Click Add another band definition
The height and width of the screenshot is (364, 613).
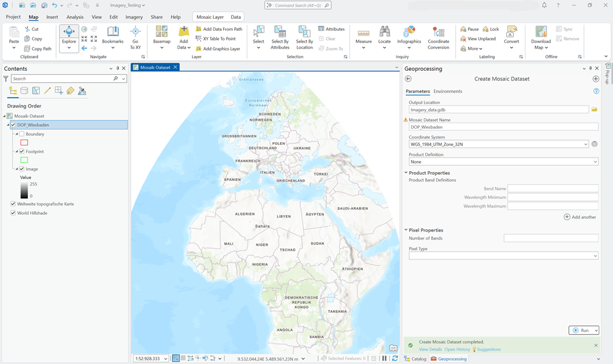click(x=580, y=217)
